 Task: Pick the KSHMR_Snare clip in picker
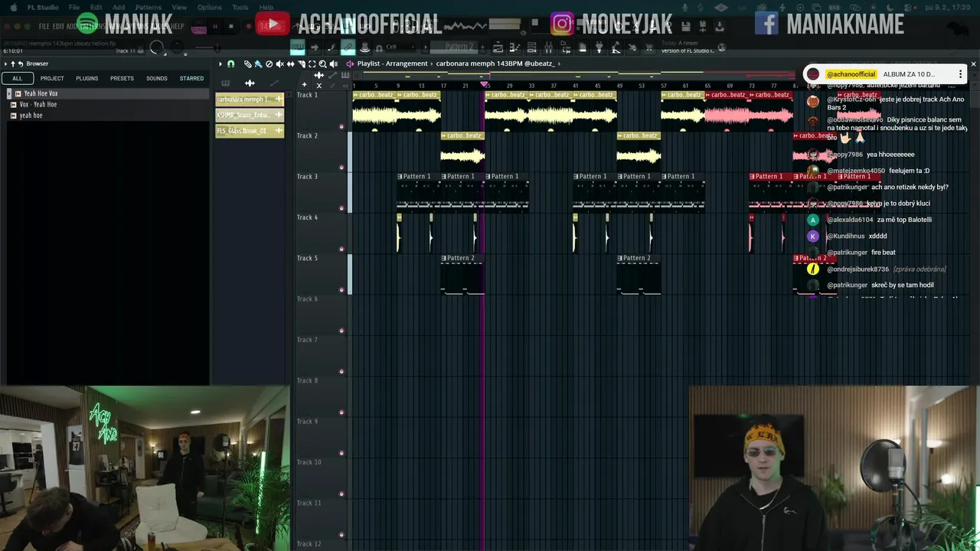click(x=250, y=115)
